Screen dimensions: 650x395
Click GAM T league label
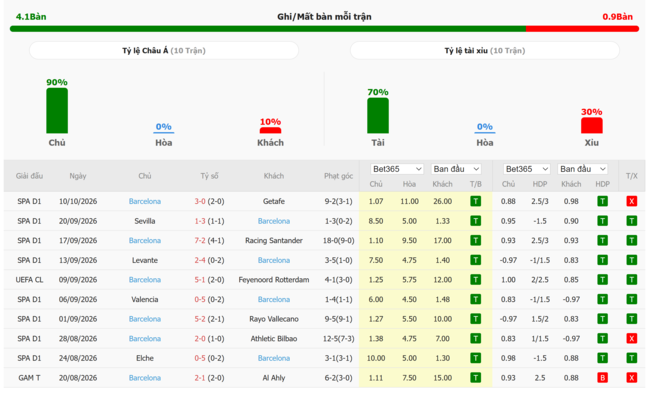coord(29,378)
